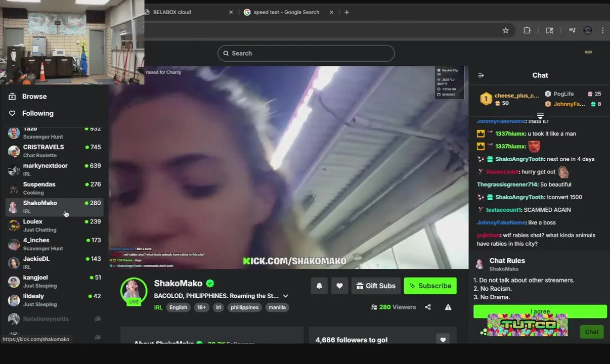The height and width of the screenshot is (364, 610).
Task: Click the irl tag chip
Action: [218, 307]
